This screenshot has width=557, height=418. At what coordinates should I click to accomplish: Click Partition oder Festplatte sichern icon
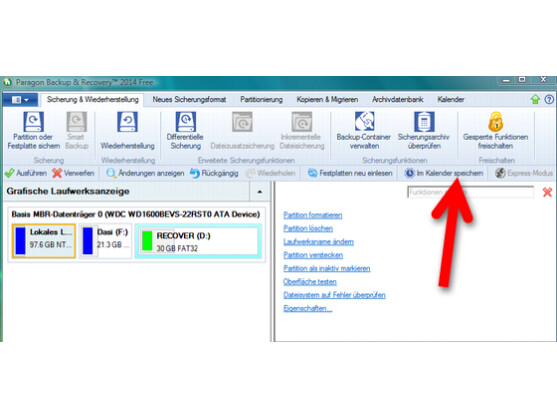pos(34,122)
